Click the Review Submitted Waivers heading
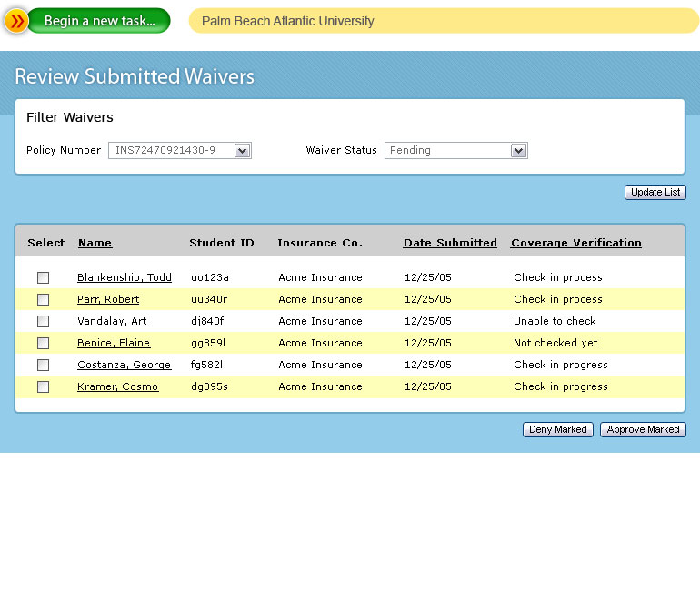This screenshot has height=592, width=700. (x=135, y=76)
